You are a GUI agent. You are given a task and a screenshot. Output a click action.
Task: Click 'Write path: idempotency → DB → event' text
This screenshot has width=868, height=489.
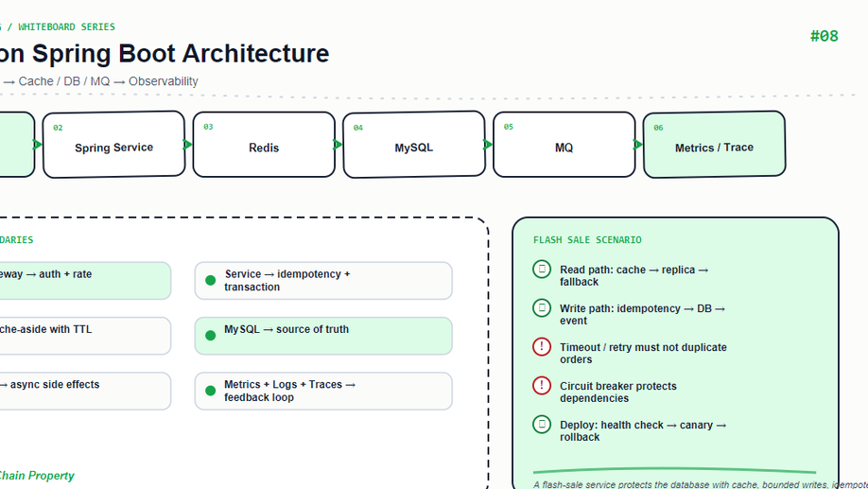(642, 314)
